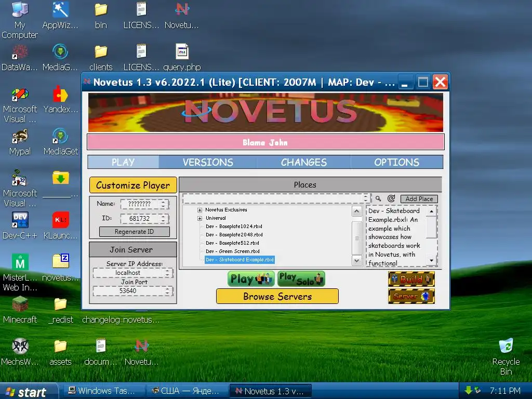The width and height of the screenshot is (532, 399).
Task: Open the bin folder on desktop
Action: tap(101, 15)
